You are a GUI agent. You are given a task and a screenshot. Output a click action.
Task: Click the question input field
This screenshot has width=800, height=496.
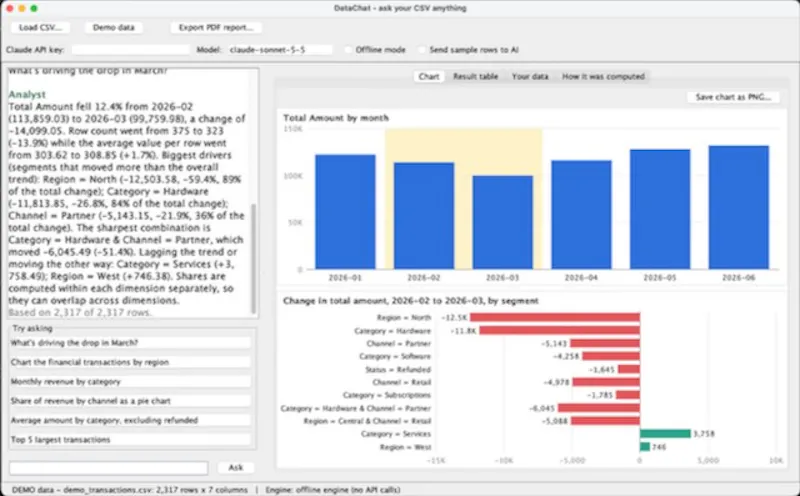109,468
